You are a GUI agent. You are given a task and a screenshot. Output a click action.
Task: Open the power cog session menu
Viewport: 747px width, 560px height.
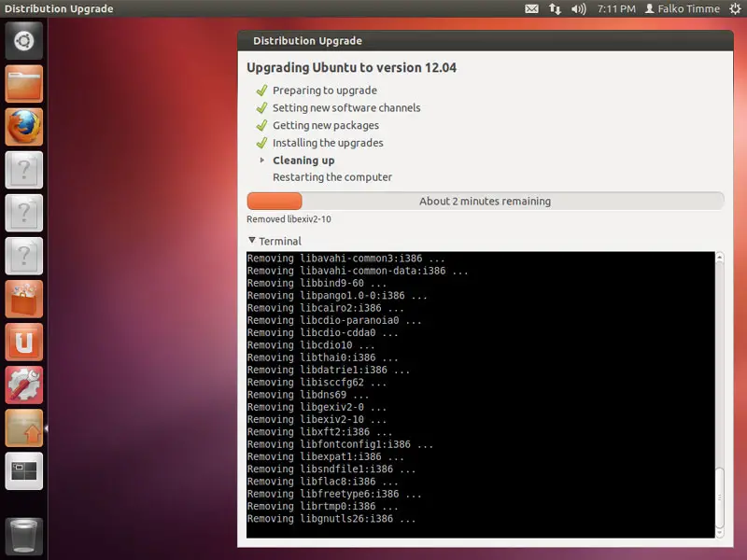coord(735,8)
